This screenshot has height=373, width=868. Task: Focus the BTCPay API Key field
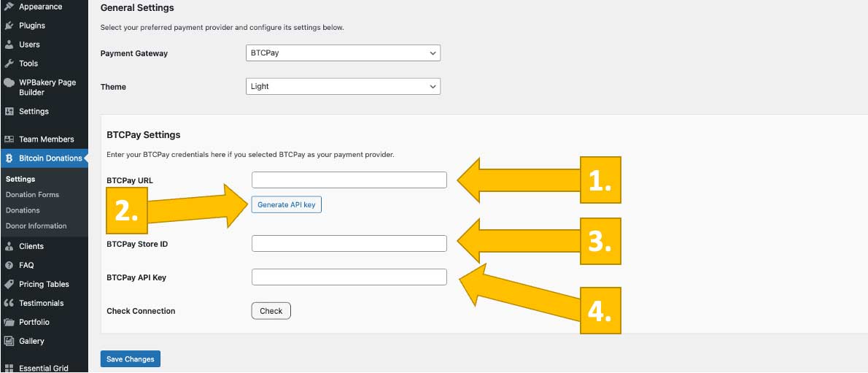pos(349,277)
